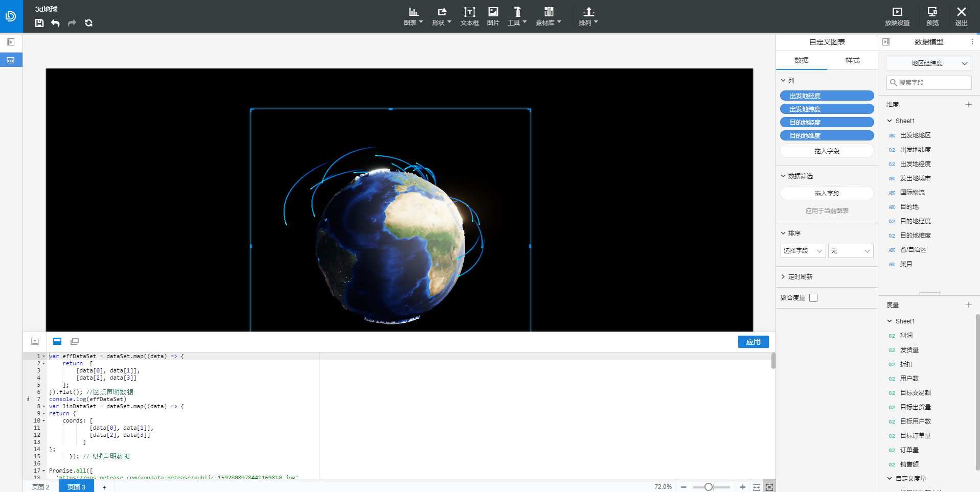
Task: Open the 选择字段 sort field dropdown
Action: pos(803,251)
